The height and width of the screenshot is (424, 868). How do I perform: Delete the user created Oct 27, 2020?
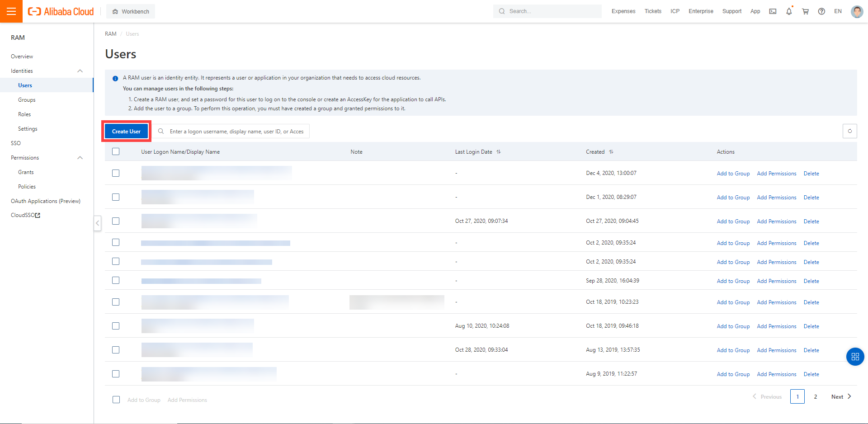pyautogui.click(x=811, y=221)
